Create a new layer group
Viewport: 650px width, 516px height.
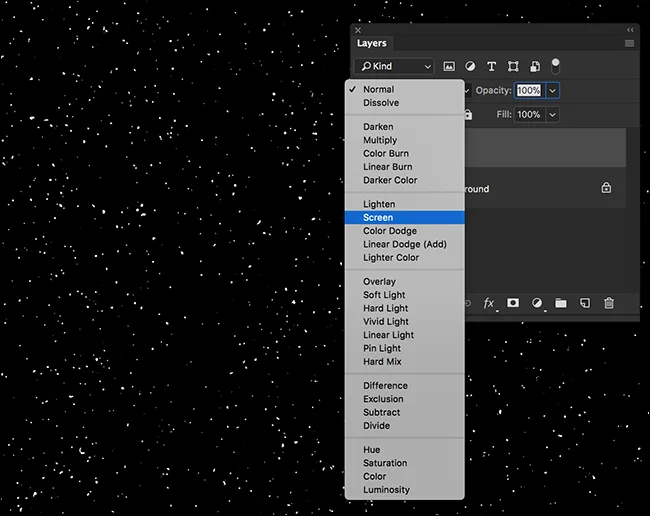(x=561, y=303)
